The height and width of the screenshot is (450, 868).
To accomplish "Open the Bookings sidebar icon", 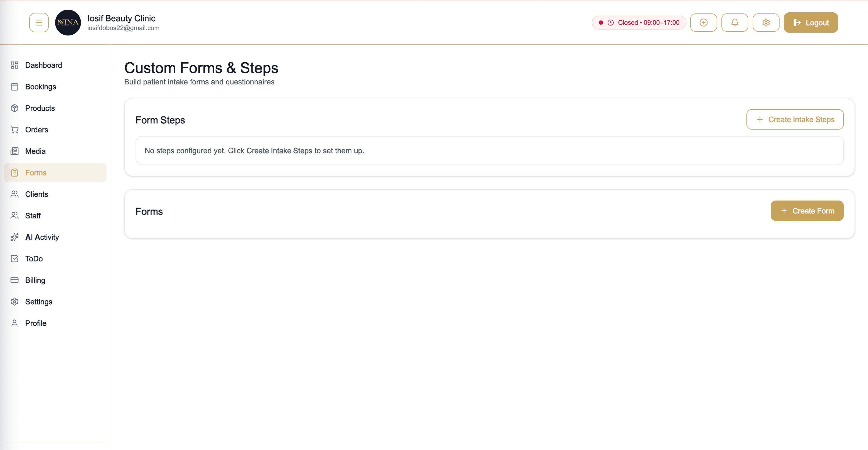I will point(15,87).
